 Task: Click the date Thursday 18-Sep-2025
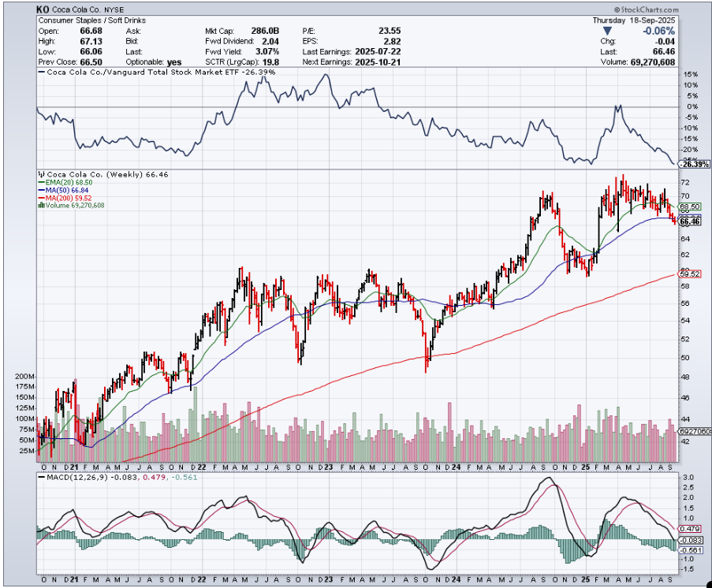634,20
